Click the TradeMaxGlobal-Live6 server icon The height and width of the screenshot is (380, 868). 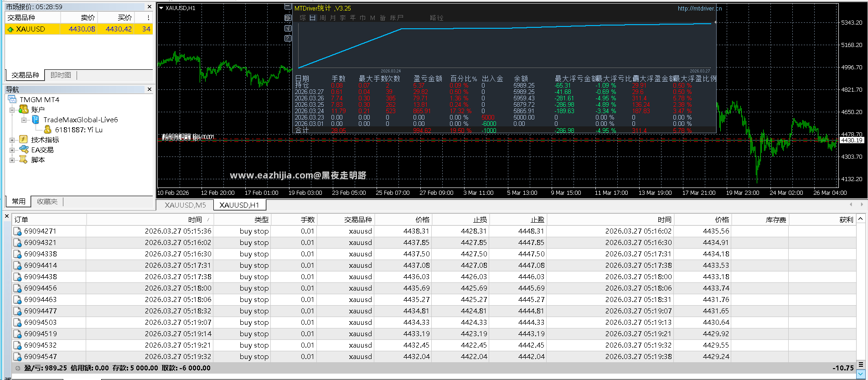[x=36, y=120]
